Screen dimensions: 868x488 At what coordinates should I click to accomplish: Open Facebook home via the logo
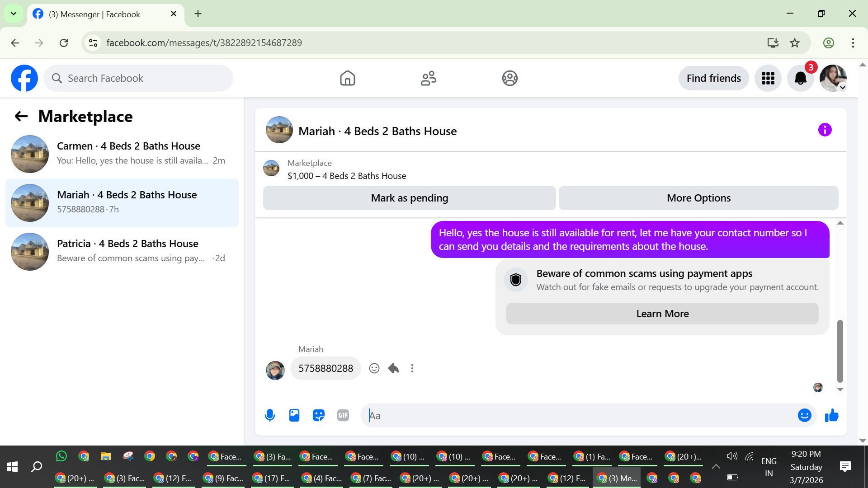coord(24,78)
